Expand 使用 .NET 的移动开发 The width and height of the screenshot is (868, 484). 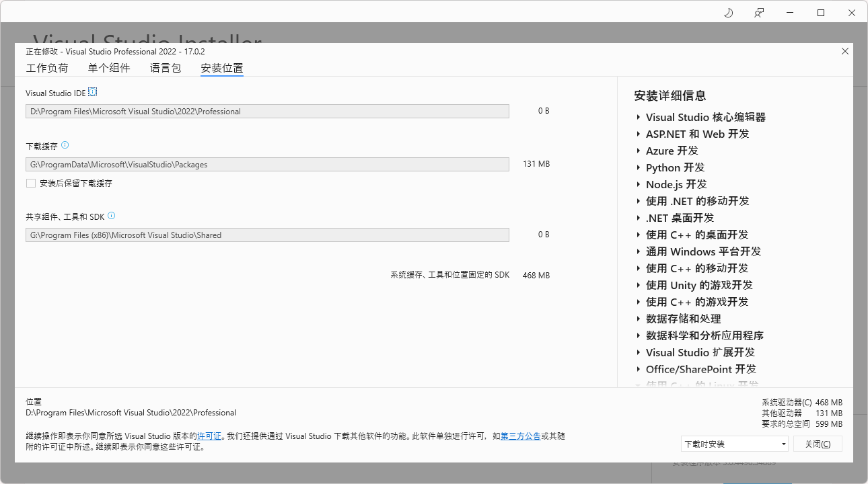click(x=638, y=201)
